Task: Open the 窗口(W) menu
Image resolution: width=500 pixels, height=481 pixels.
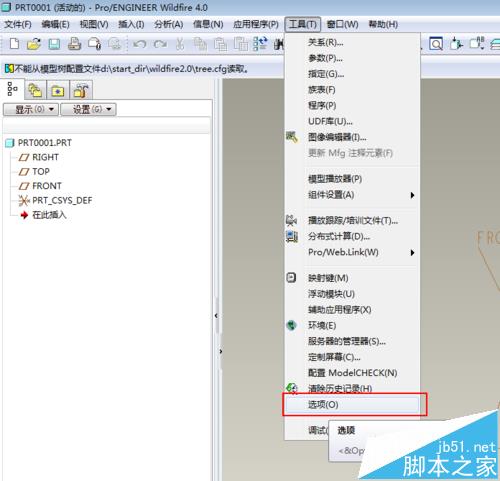Action: [x=342, y=24]
